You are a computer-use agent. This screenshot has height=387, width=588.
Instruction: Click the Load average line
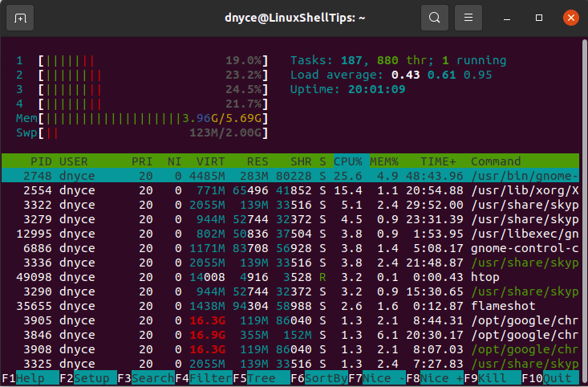tap(391, 75)
